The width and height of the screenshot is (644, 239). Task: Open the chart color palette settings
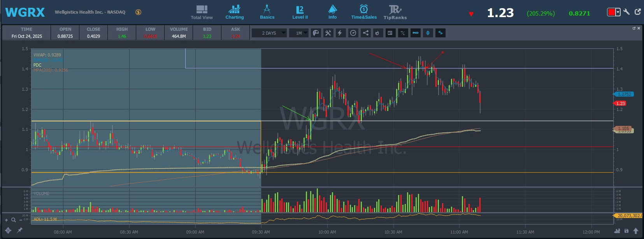pyautogui.click(x=316, y=33)
